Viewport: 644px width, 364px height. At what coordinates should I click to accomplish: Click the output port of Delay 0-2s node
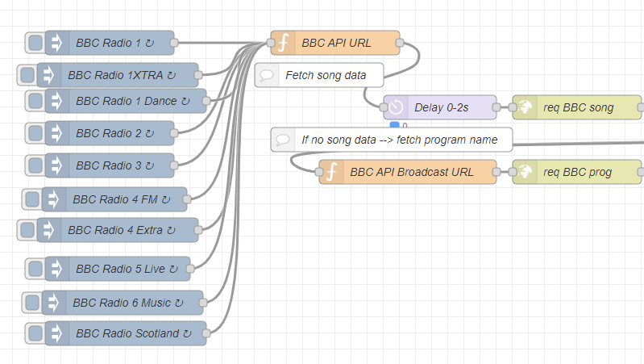point(497,107)
